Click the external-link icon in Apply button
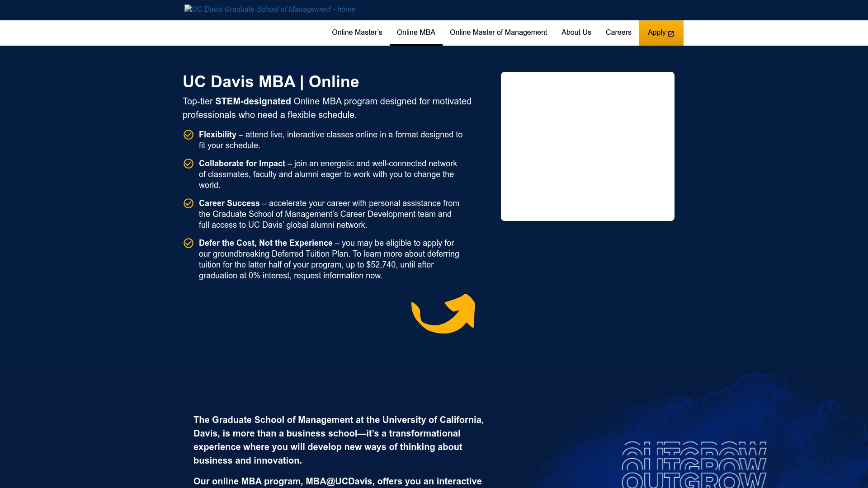Viewport: 868px width, 488px height. click(671, 33)
